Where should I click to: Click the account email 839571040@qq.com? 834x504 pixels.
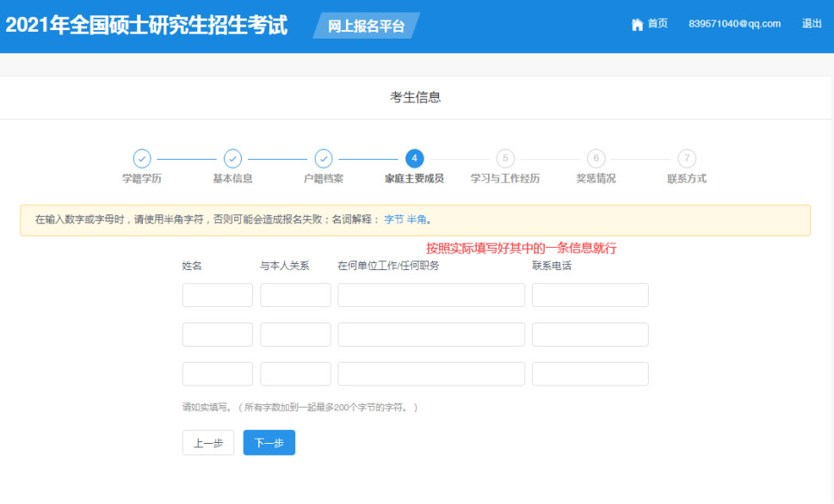(x=734, y=24)
